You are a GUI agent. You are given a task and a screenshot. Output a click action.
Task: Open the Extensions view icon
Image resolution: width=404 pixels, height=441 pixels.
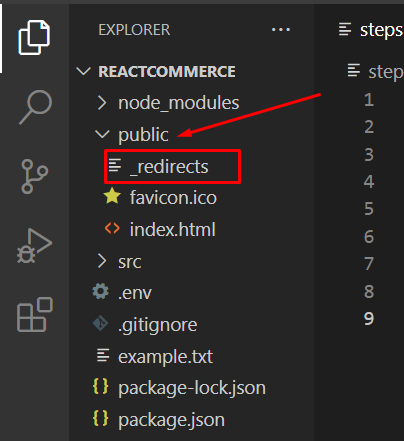coord(35,315)
